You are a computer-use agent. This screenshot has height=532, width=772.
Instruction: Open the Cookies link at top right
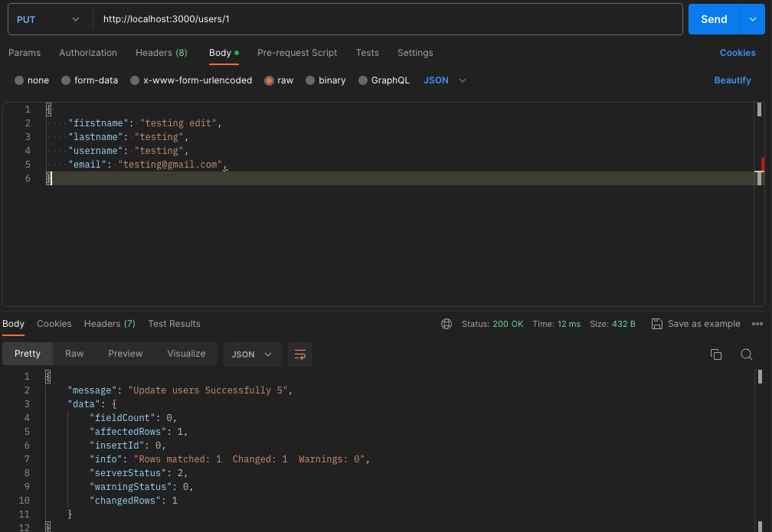coord(738,53)
